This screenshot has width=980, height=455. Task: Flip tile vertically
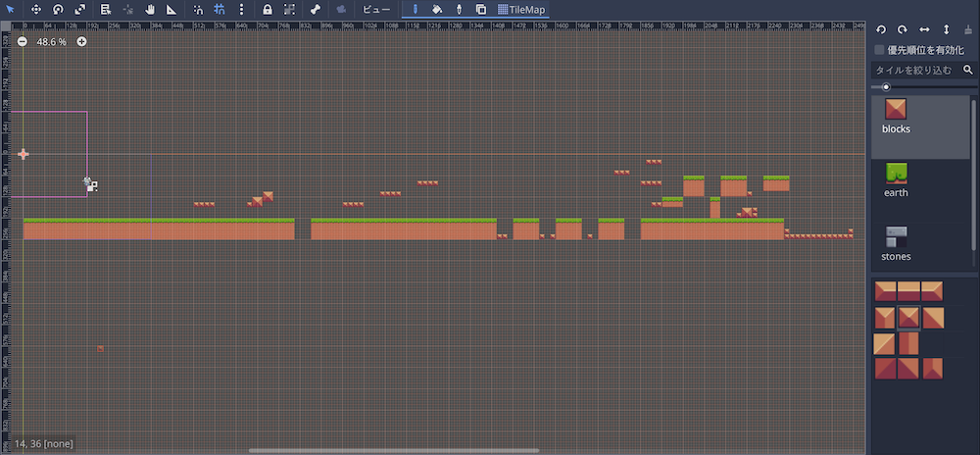coord(947,29)
